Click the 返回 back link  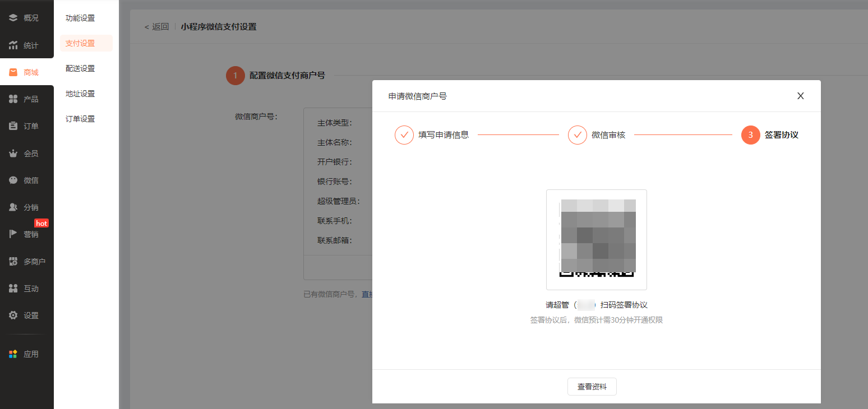pyautogui.click(x=156, y=27)
